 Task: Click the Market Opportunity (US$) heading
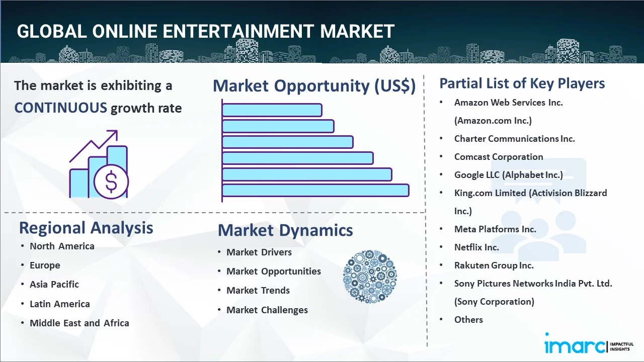[314, 86]
